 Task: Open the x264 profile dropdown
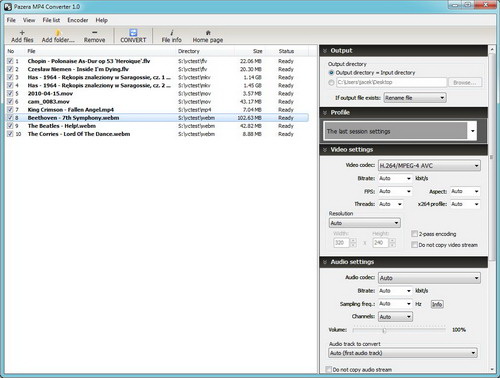coord(465,204)
